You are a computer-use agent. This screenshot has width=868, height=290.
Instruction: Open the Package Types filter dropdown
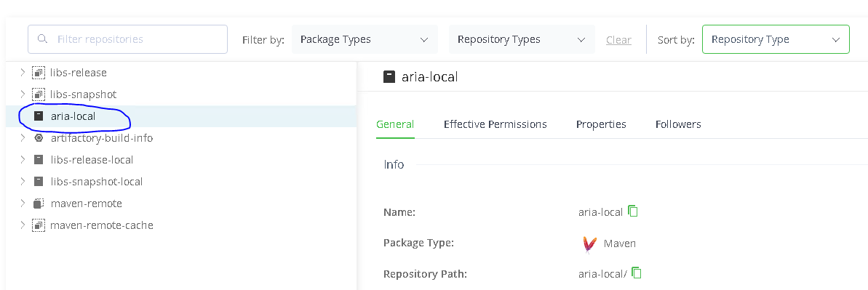click(x=365, y=39)
